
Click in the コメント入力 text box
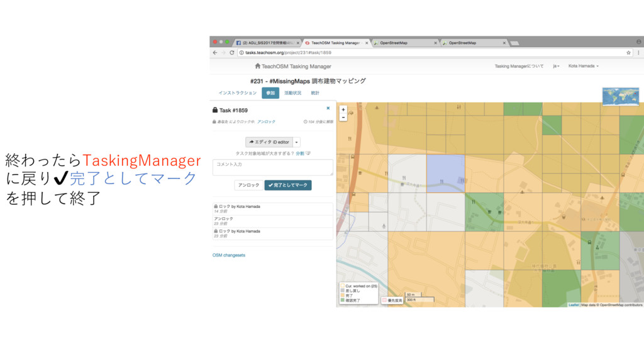273,167
